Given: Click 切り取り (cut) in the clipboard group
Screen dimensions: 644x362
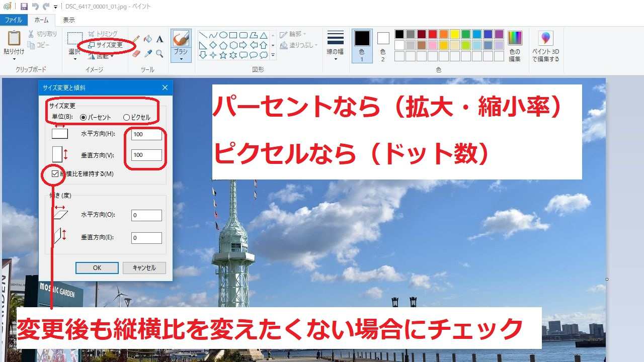Looking at the screenshot, I should pos(42,34).
